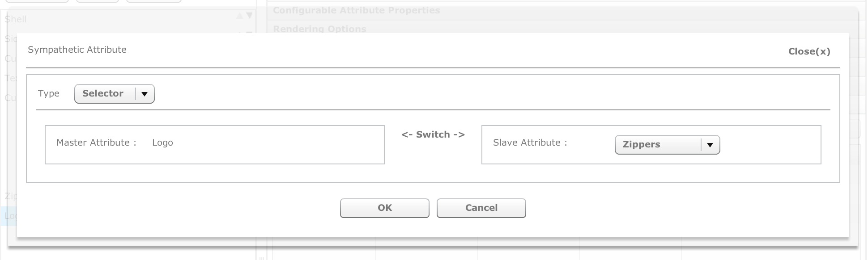
Task: Click the '<- Switch ->' swap control
Action: point(433,134)
